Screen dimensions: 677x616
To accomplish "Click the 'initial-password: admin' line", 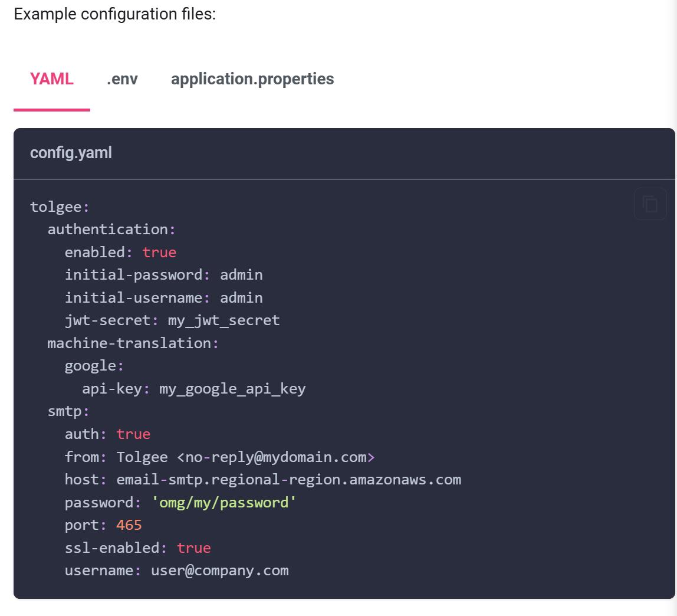I will [x=163, y=275].
